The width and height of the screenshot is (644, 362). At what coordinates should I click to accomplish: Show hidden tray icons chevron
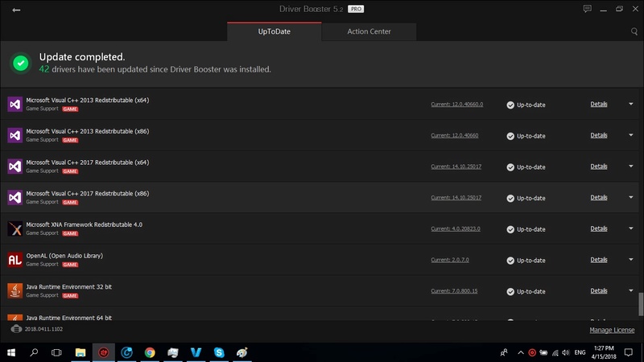520,352
